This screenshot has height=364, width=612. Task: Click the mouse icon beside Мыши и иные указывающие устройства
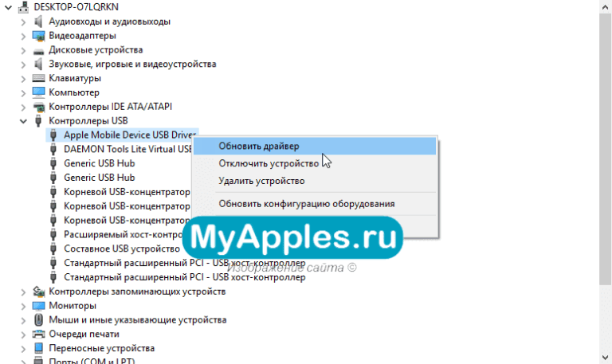(x=38, y=320)
